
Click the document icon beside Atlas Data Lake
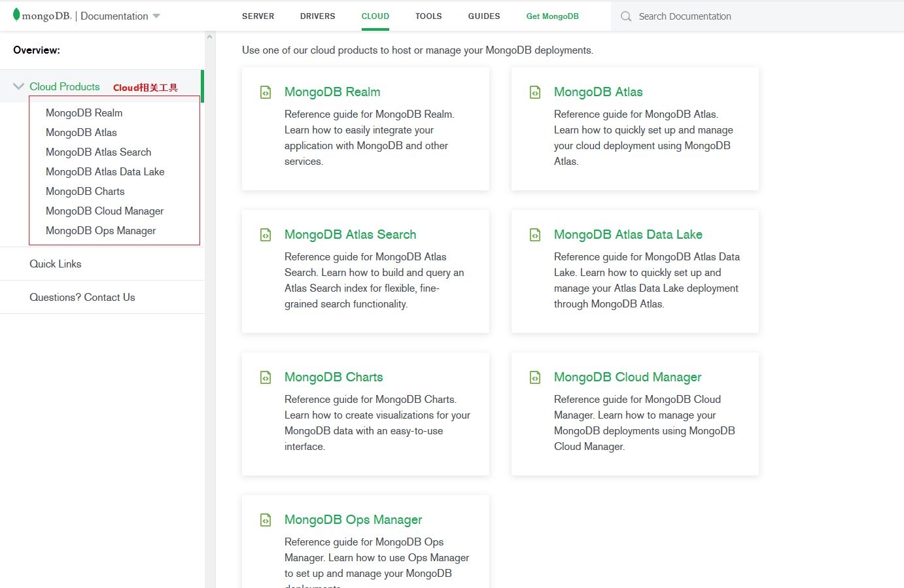point(535,235)
